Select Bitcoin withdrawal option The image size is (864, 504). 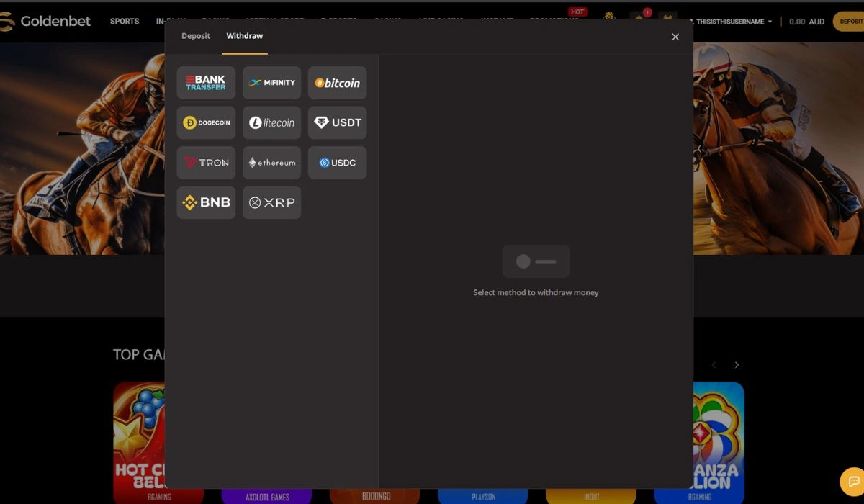coord(337,83)
